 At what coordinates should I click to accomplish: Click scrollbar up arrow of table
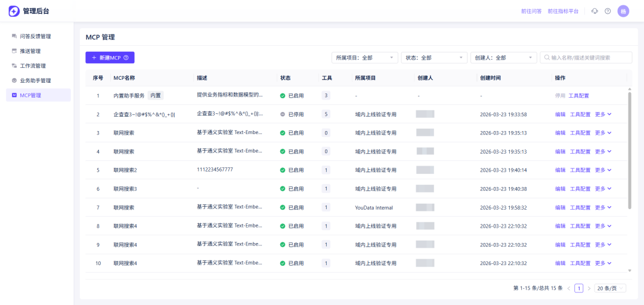[x=630, y=89]
